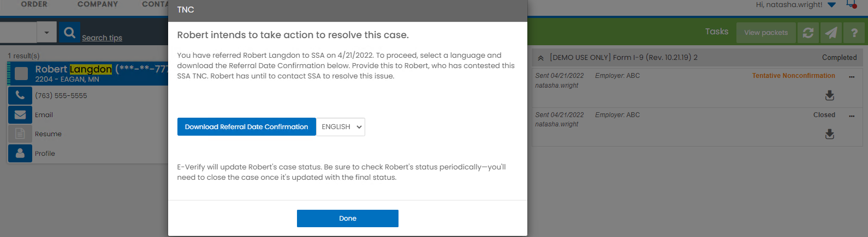Viewport: 868px width, 237px height.
Task: Open help question mark icon
Action: [854, 33]
